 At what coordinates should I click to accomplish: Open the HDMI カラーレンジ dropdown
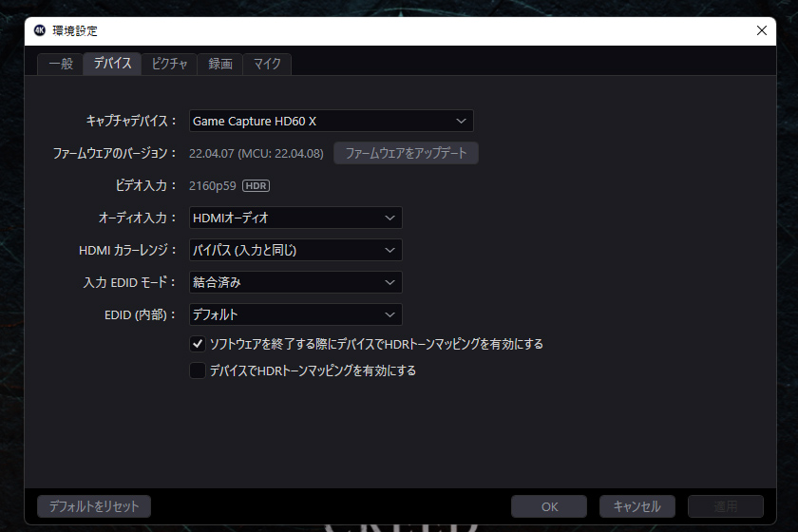pos(295,250)
